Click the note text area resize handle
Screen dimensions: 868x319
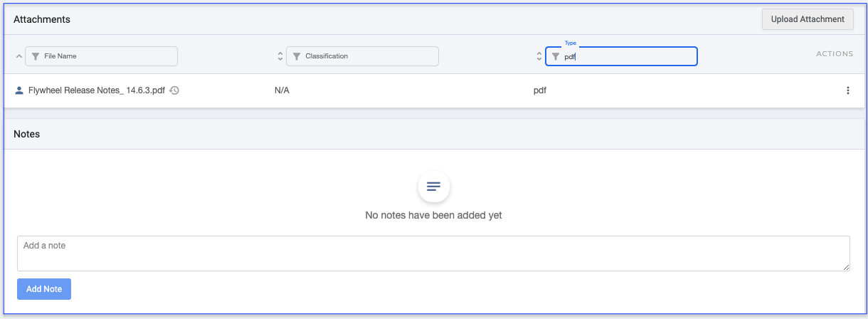coord(846,267)
